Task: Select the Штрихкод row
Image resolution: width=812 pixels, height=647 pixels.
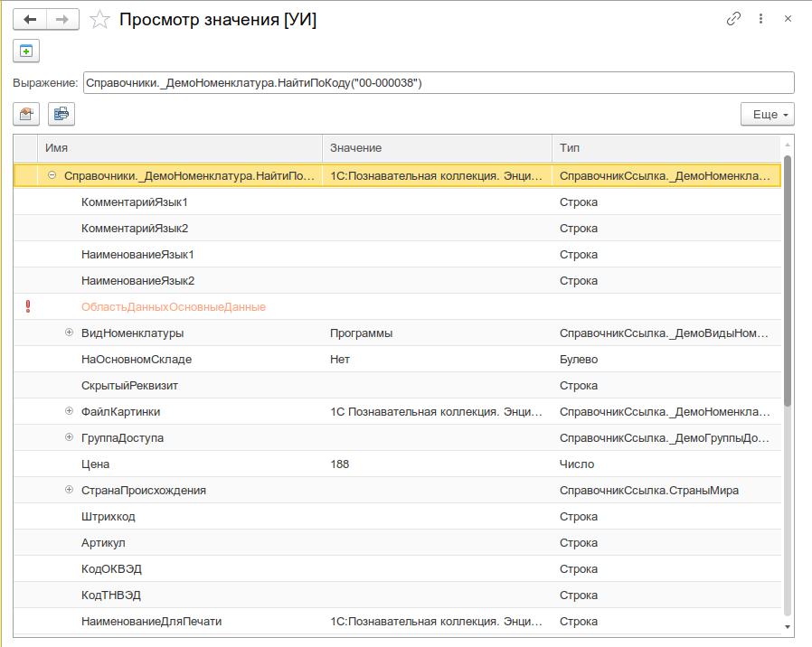Action: pyautogui.click(x=397, y=517)
